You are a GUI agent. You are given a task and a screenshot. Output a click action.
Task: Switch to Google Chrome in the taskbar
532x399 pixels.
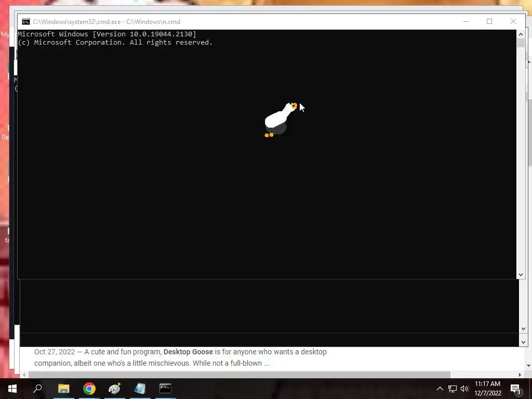[89, 389]
